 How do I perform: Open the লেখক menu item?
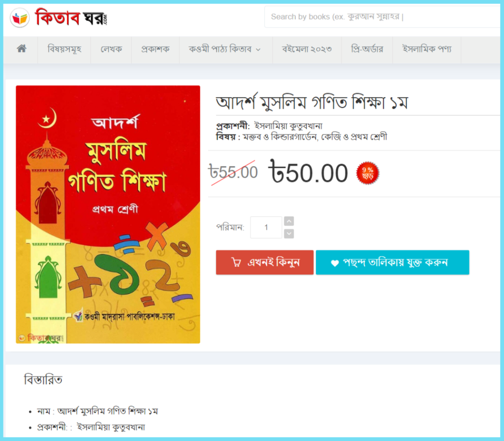[111, 49]
